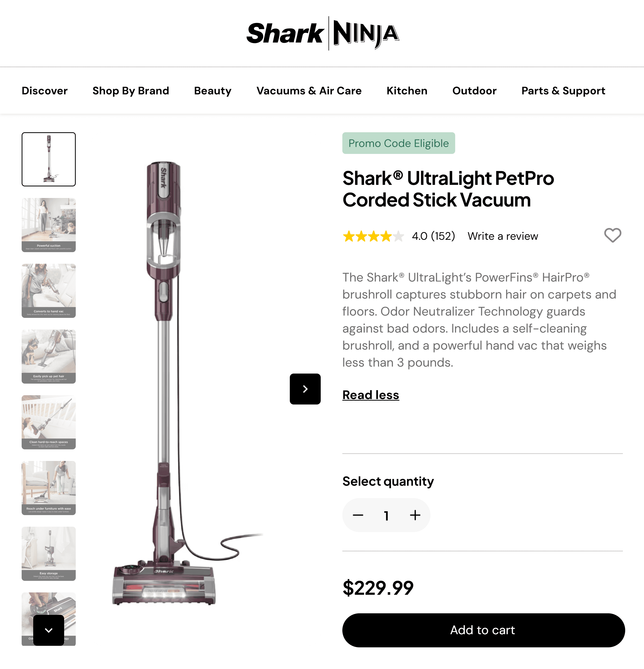
Task: Click the quantity value field
Action: coord(386,515)
